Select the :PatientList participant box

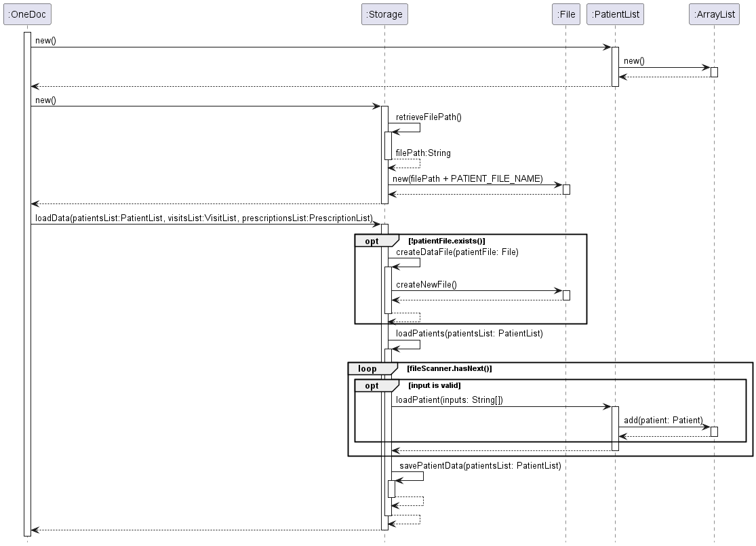click(x=615, y=14)
